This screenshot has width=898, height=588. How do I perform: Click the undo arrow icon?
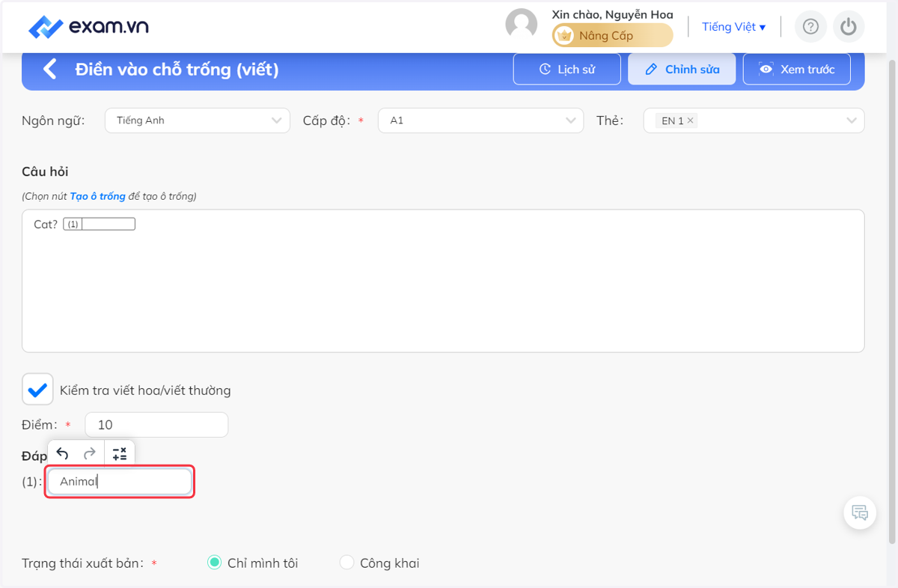click(x=63, y=453)
